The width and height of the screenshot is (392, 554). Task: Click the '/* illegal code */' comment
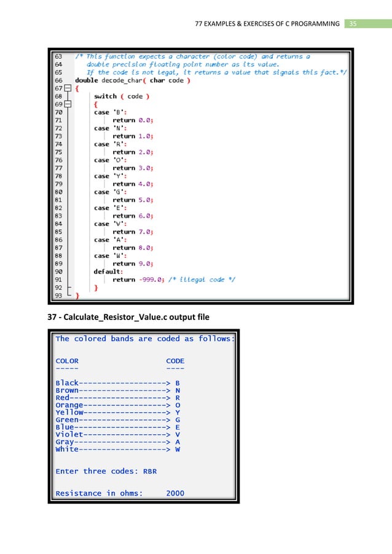pos(202,279)
